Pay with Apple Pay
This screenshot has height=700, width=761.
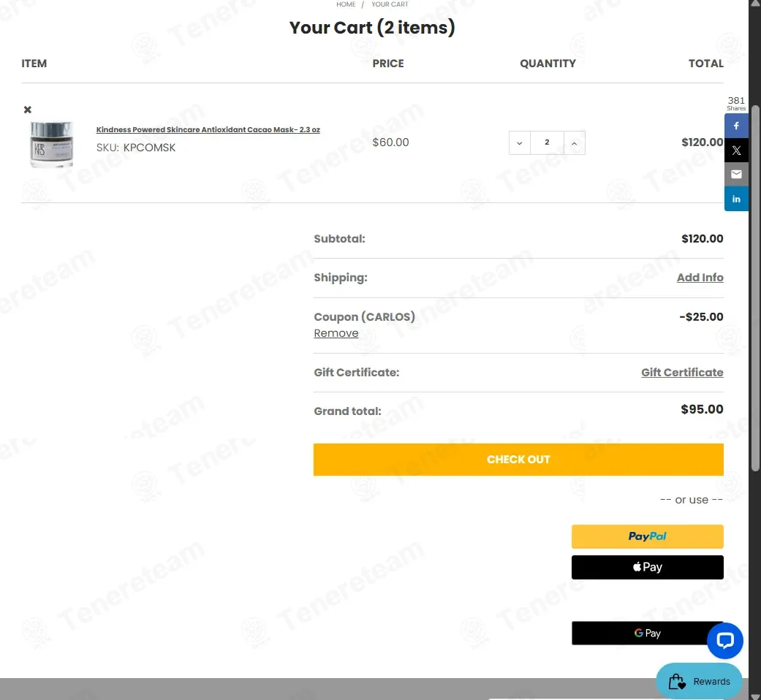[x=648, y=567]
